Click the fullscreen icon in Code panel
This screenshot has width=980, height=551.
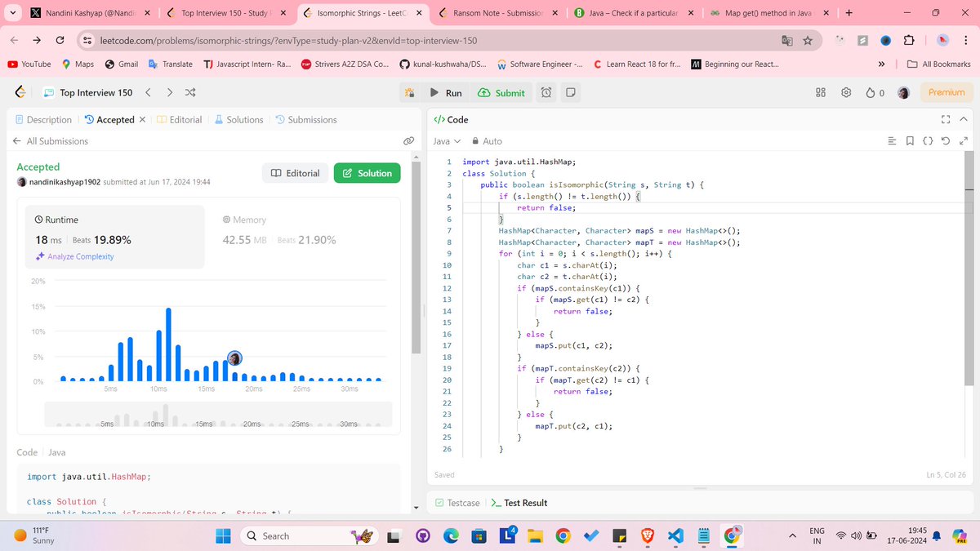[x=946, y=119]
